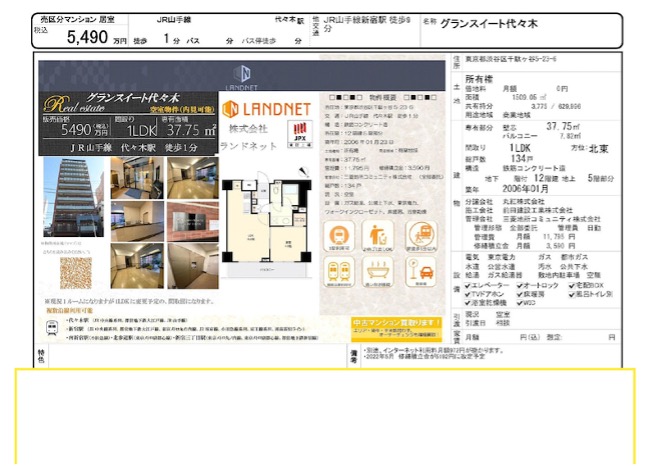659x466 pixels.
Task: Click the steaming bathtub icon
Action: 377,272
